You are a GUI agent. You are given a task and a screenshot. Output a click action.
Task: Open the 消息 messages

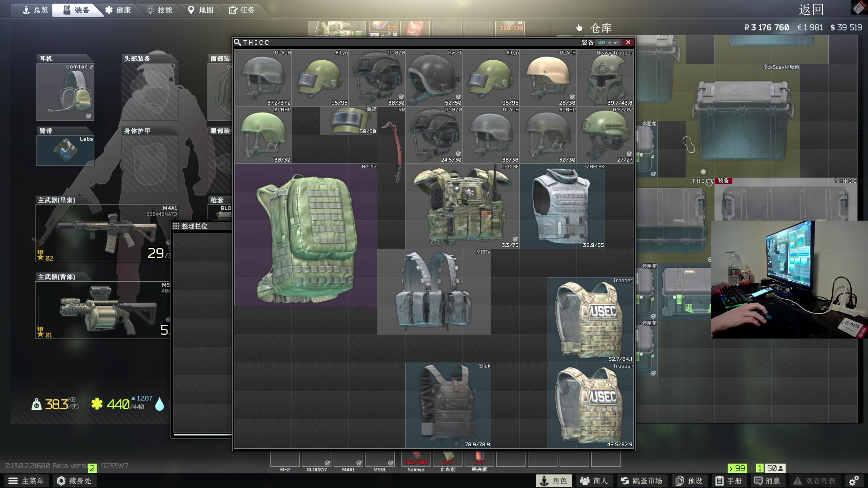(767, 481)
